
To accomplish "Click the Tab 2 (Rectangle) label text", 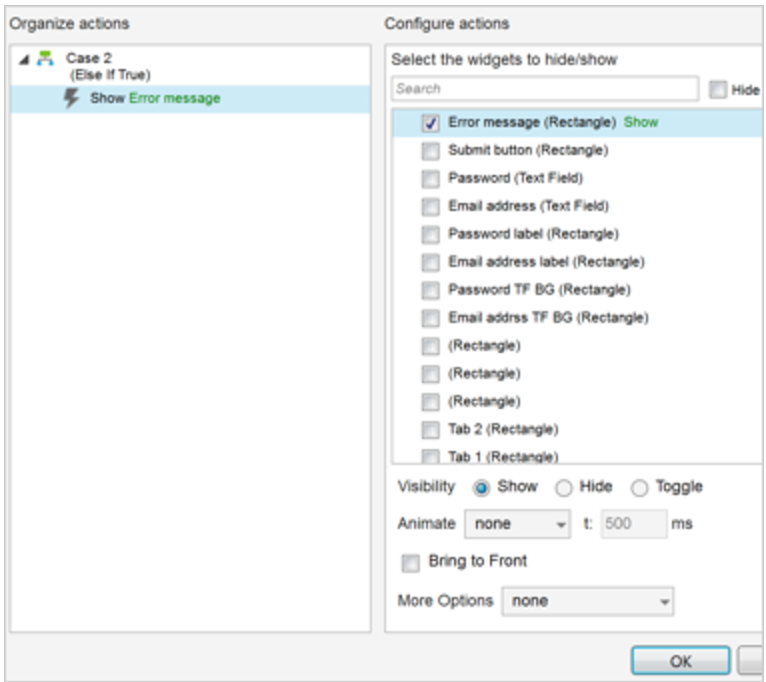I will point(503,429).
